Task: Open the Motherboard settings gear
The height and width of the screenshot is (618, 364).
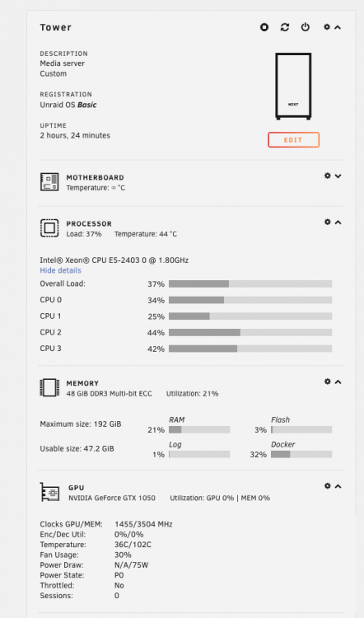Action: [x=328, y=176]
